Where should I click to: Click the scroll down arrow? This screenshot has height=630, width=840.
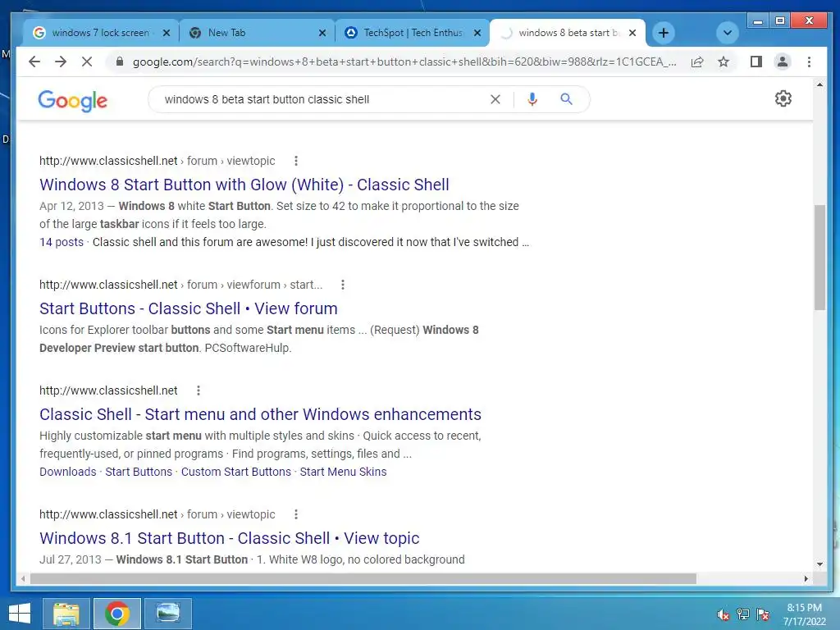click(819, 564)
